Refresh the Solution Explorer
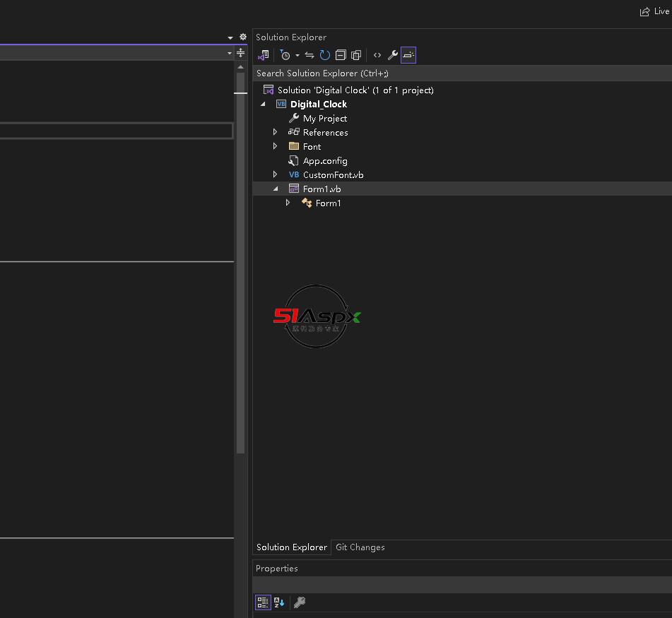The height and width of the screenshot is (618, 672). click(325, 55)
